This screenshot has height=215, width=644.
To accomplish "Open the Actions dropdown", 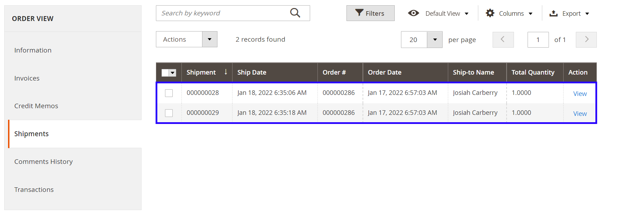I will pos(209,39).
